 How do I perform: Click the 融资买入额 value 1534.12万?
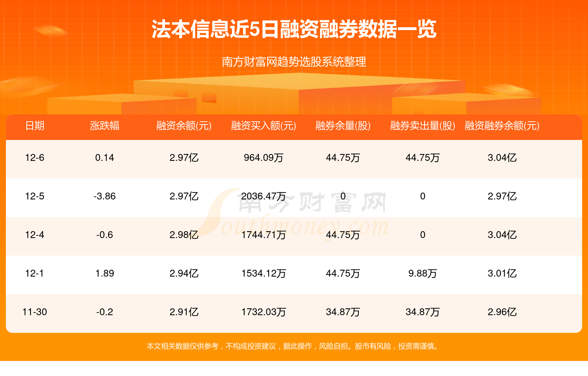tap(264, 273)
